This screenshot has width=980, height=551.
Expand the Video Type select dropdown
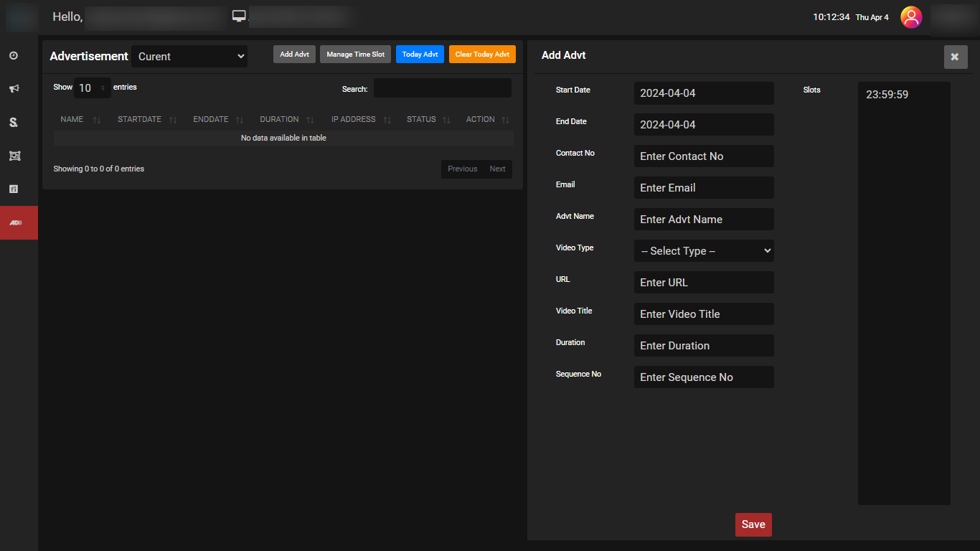click(704, 251)
